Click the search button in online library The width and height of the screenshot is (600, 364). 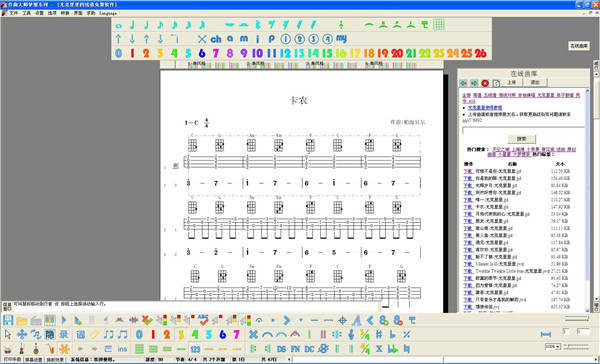(x=522, y=139)
